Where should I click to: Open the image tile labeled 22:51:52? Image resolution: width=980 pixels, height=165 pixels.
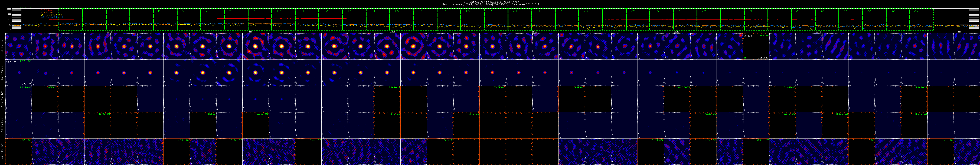18,73
